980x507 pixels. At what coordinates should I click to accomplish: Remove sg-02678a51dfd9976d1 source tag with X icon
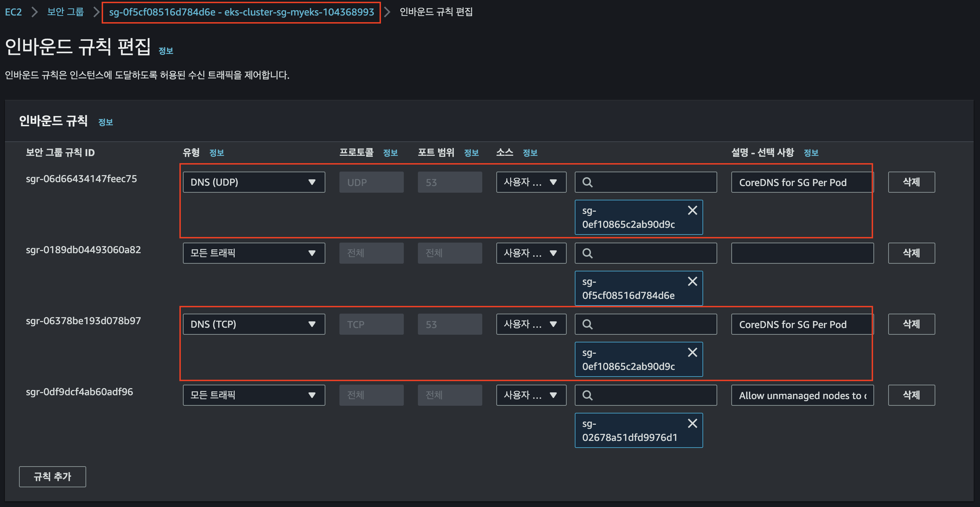pos(692,423)
